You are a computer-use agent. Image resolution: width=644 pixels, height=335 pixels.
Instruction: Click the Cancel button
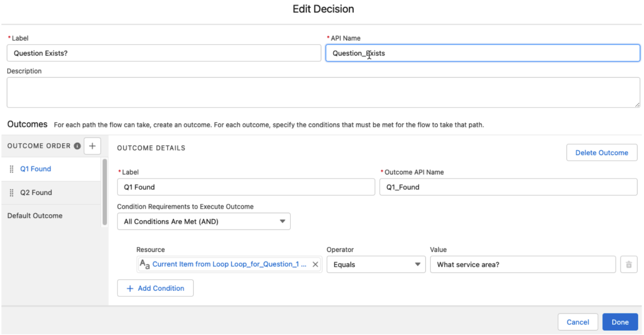point(578,322)
